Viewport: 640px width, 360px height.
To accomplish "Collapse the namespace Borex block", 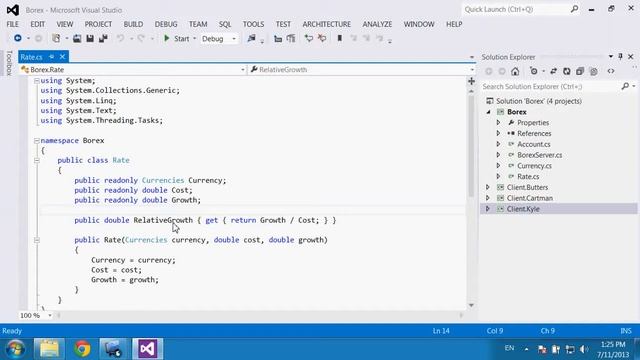I will pyautogui.click(x=37, y=141).
